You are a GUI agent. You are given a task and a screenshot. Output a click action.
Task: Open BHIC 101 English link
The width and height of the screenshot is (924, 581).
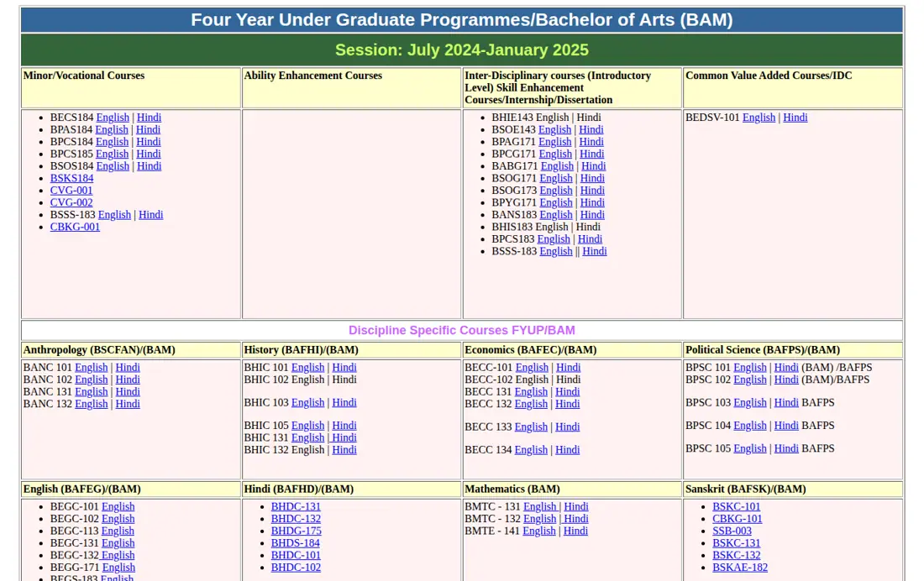(x=307, y=368)
